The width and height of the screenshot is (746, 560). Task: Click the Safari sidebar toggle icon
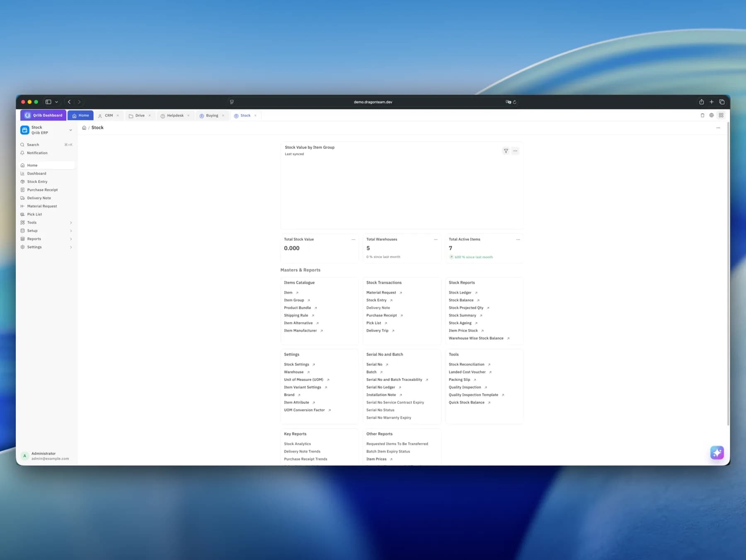[48, 102]
